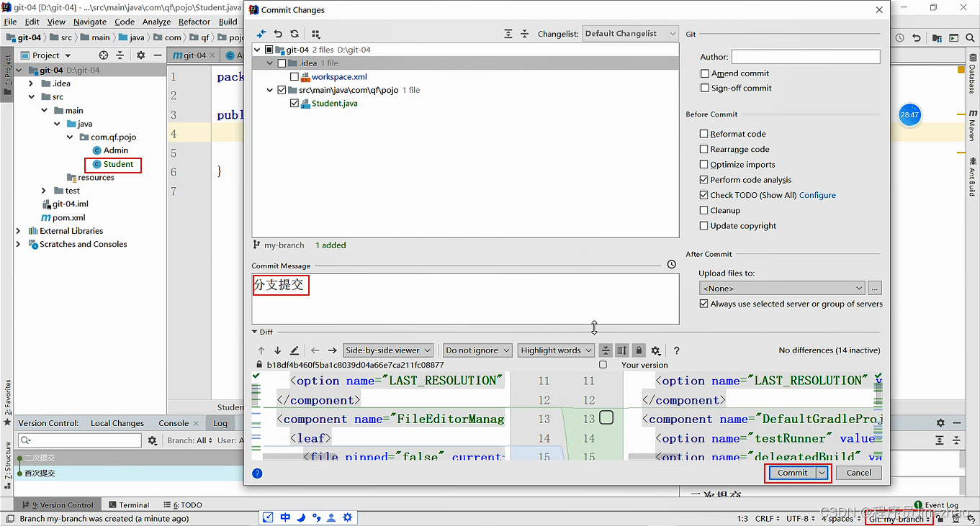Open settings gear in Project panel header

tap(140, 55)
